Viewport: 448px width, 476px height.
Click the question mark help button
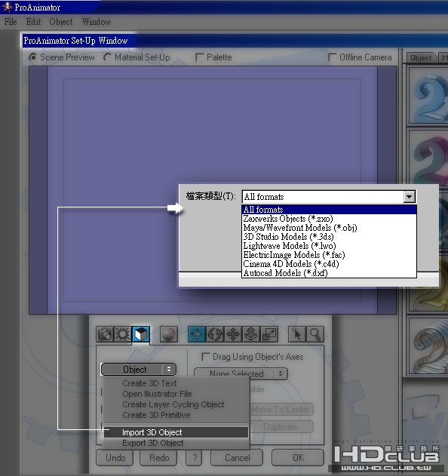(195, 457)
